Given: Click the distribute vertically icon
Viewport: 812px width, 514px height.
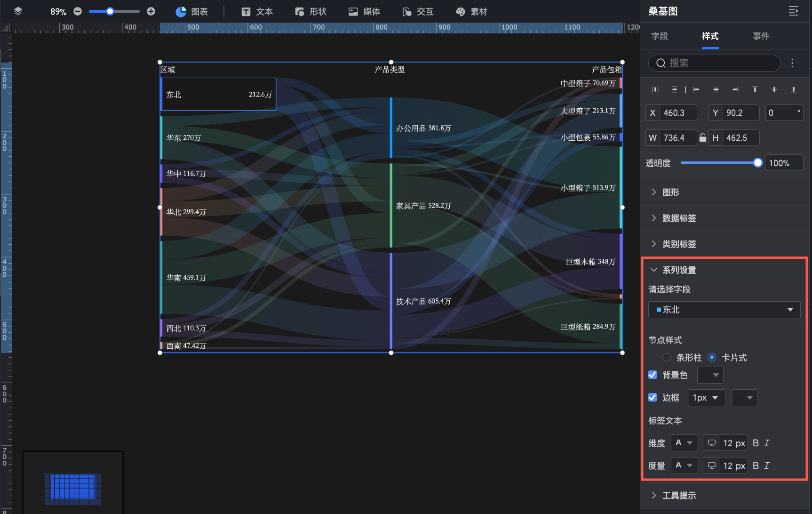Looking at the screenshot, I should 675,89.
